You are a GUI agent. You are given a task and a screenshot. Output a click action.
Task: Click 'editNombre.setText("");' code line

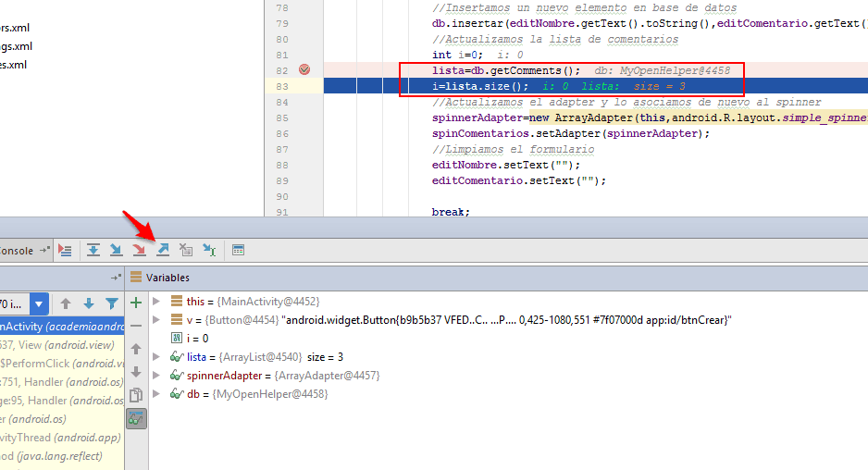(506, 165)
